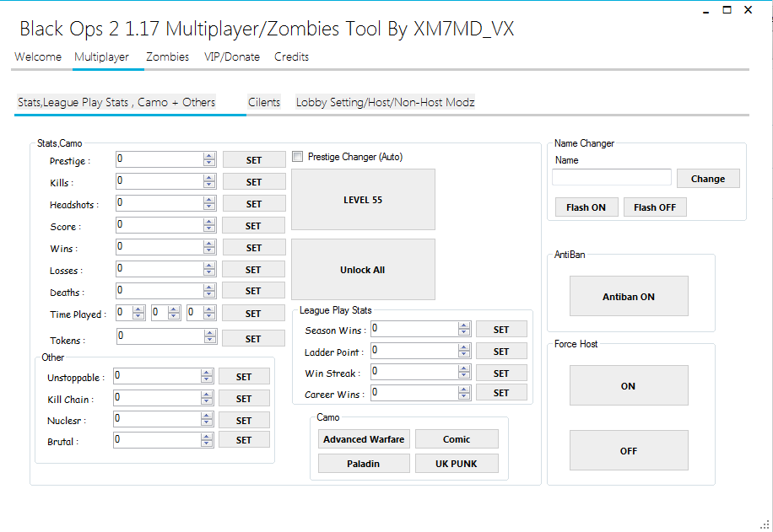The width and height of the screenshot is (773, 532).
Task: Increase Brutal with up arrow
Action: (x=207, y=436)
